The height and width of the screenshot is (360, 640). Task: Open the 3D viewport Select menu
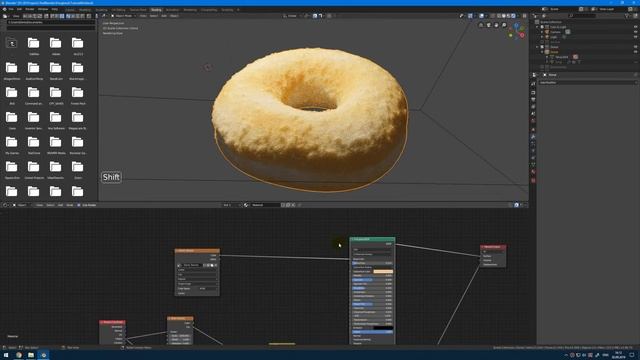point(153,16)
